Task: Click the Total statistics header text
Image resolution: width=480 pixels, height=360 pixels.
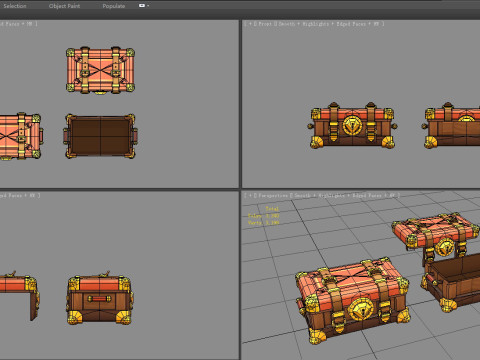Action: [x=272, y=209]
